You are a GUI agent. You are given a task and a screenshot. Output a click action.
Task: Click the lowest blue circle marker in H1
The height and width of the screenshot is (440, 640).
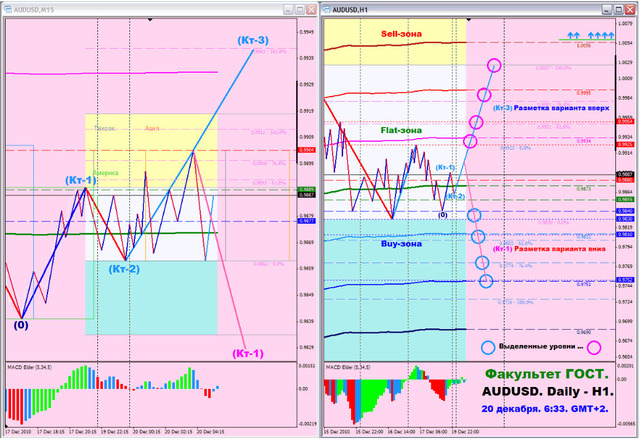[x=486, y=280]
